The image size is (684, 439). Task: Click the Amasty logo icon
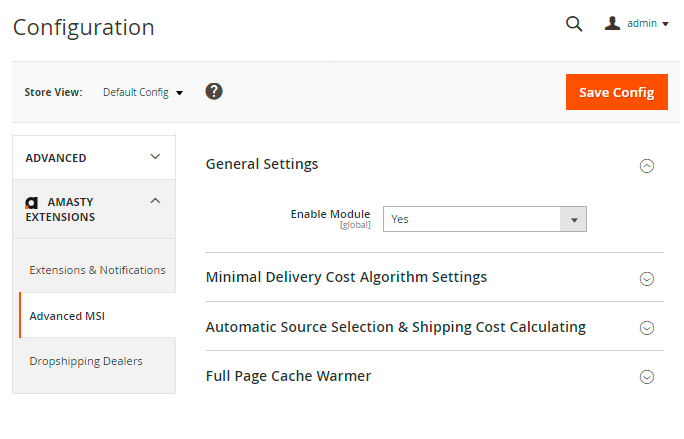(x=32, y=202)
